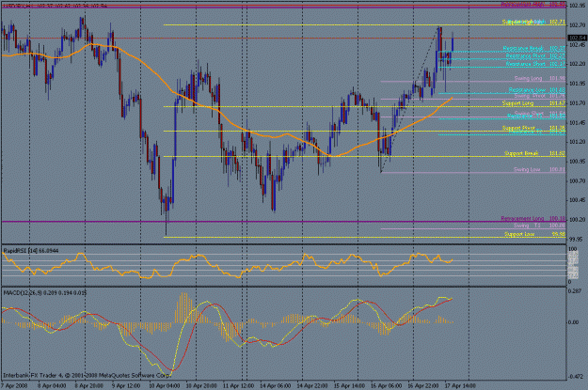The image size is (588, 390).
Task: Click the Support Long 101.67 label
Action: coord(533,103)
